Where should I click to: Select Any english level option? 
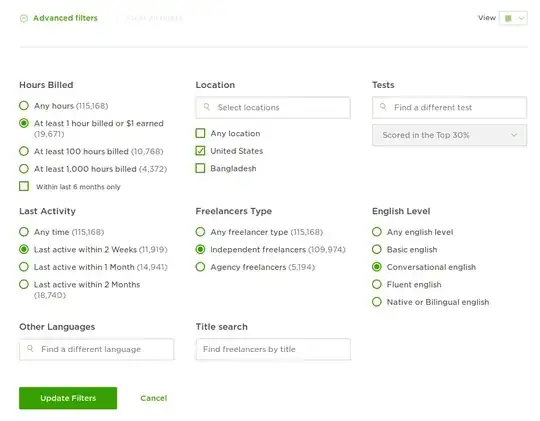click(377, 232)
